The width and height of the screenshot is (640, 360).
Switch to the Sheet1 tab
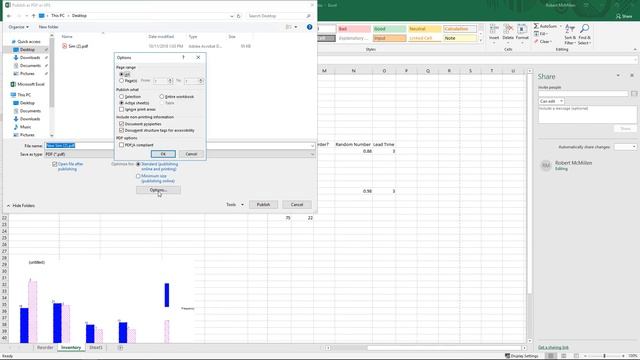pos(96,348)
